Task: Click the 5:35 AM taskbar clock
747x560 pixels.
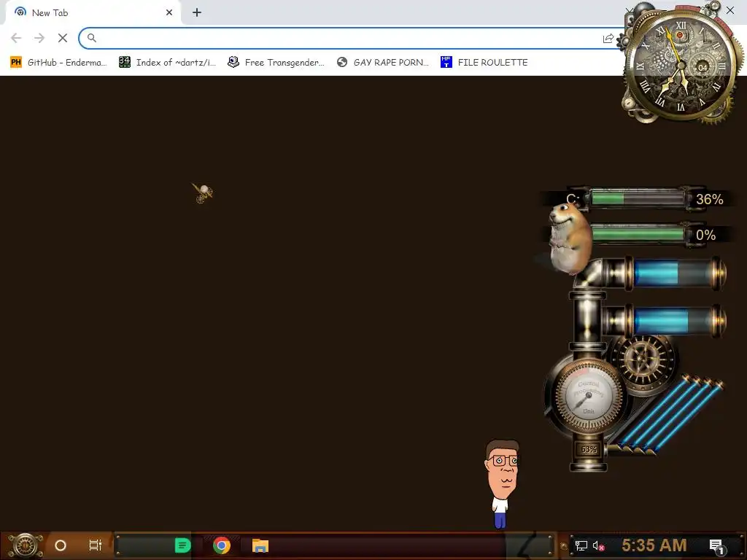Action: [654, 545]
